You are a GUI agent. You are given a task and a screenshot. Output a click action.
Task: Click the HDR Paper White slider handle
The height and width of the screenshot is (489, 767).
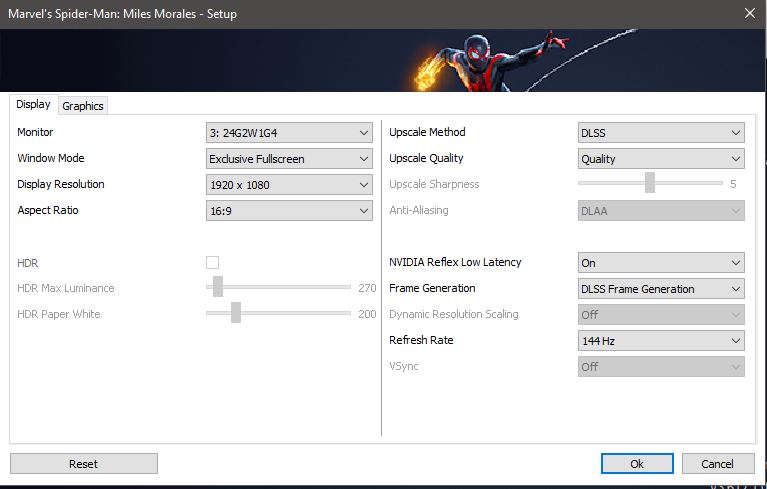(236, 312)
